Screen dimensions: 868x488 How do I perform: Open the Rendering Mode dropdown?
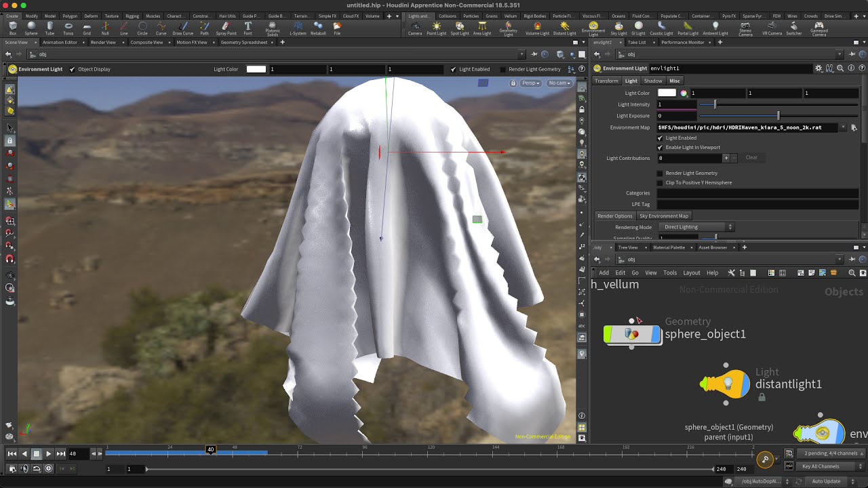697,227
